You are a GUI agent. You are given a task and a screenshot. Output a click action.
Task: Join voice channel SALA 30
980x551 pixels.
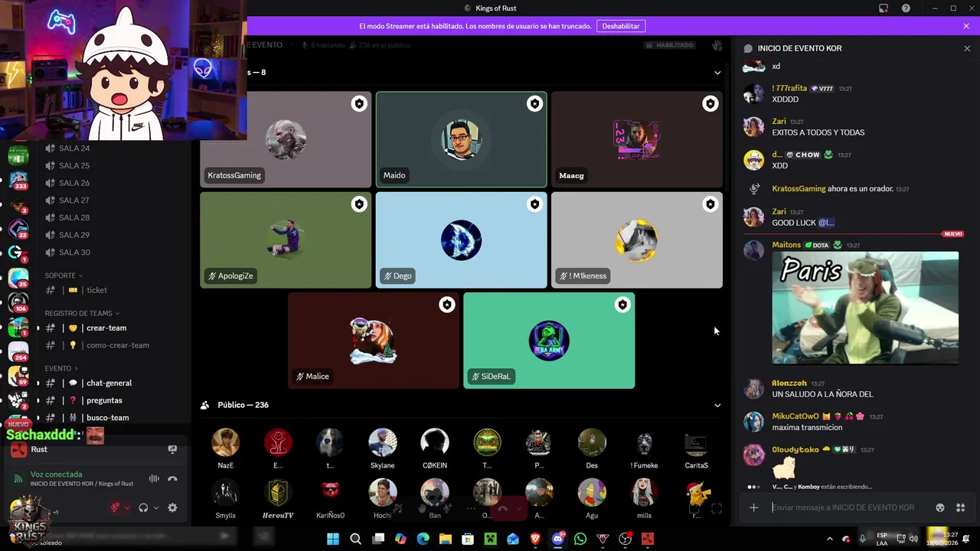(74, 253)
